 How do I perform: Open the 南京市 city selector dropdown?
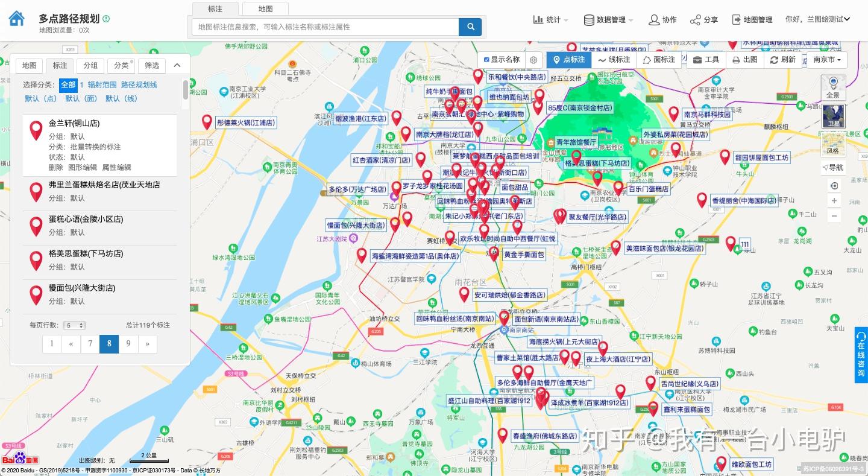[x=826, y=60]
